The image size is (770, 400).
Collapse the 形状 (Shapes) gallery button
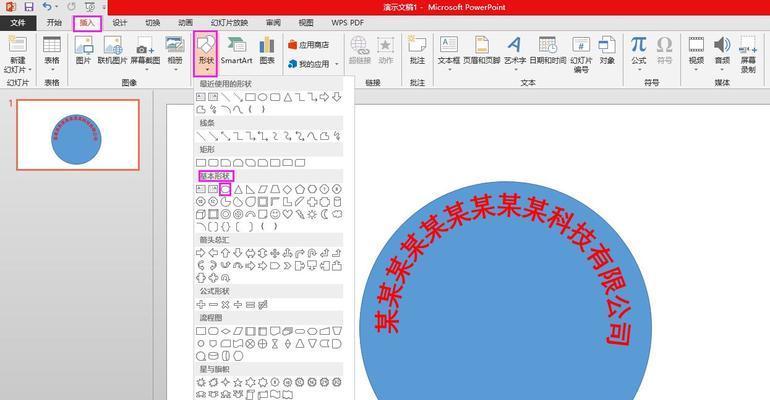[206, 54]
